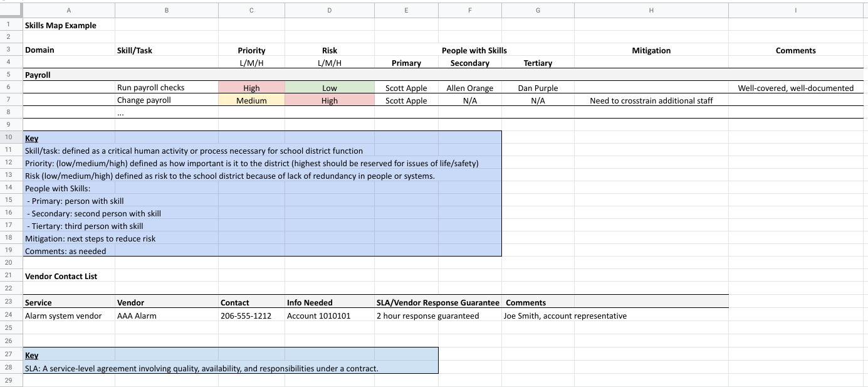
Task: Click the 'Primary' subheader cell
Action: pos(406,63)
